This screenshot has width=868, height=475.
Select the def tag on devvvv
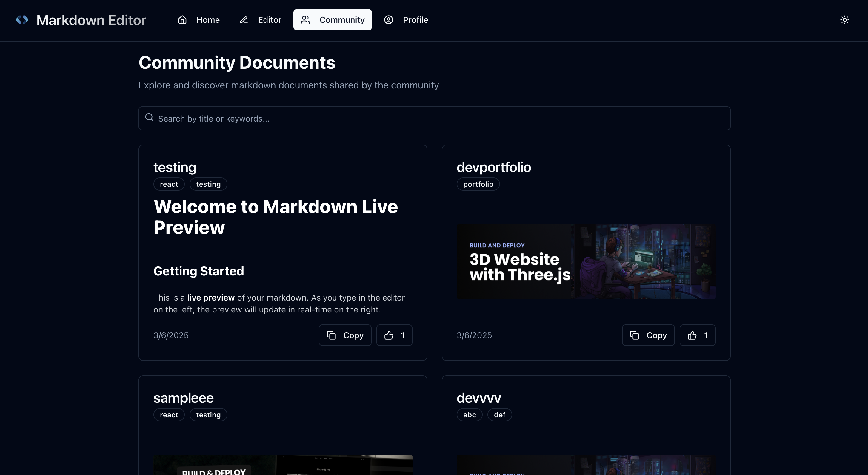[499, 415]
